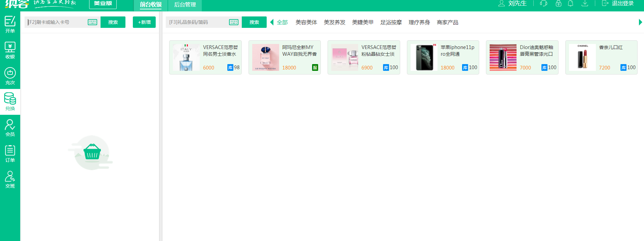Click the +新增 button

point(144,22)
